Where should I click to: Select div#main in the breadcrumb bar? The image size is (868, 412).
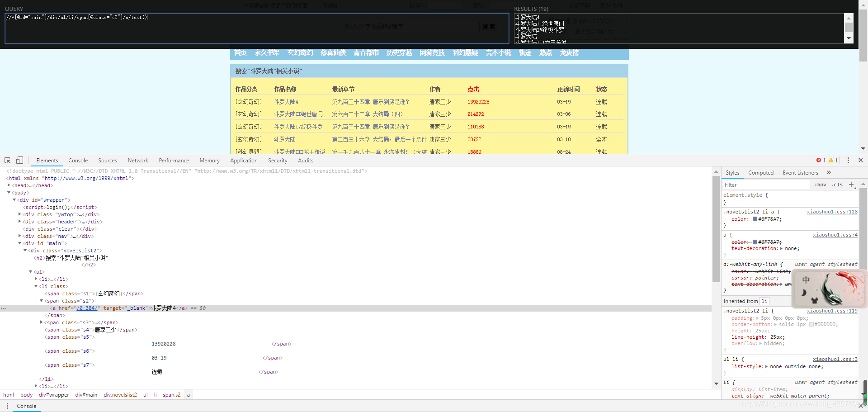coord(86,395)
